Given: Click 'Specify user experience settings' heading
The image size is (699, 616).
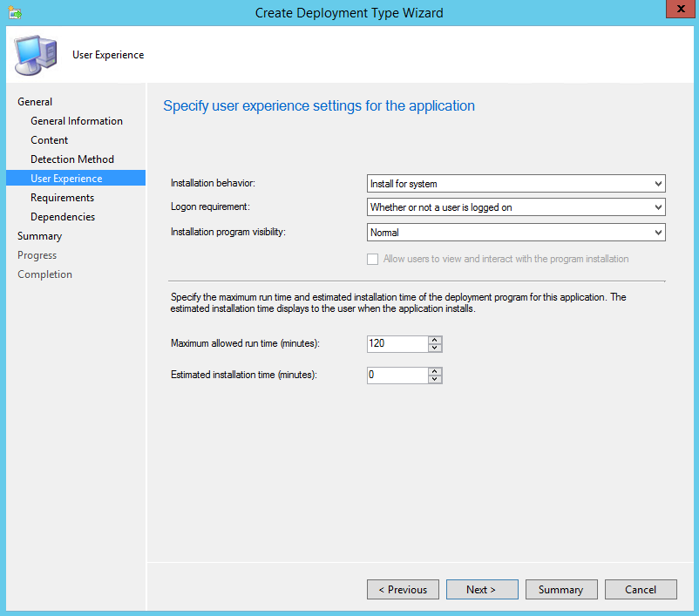Looking at the screenshot, I should 319,106.
